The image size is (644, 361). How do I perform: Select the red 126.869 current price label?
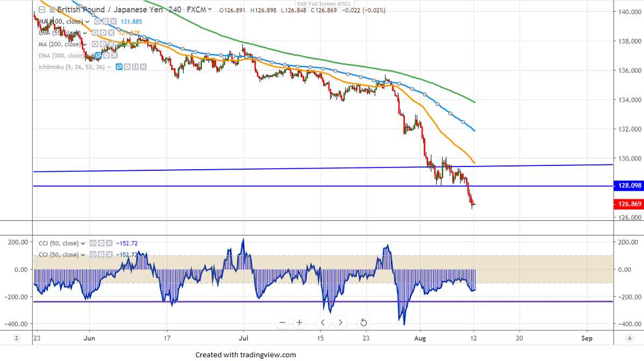pyautogui.click(x=628, y=204)
